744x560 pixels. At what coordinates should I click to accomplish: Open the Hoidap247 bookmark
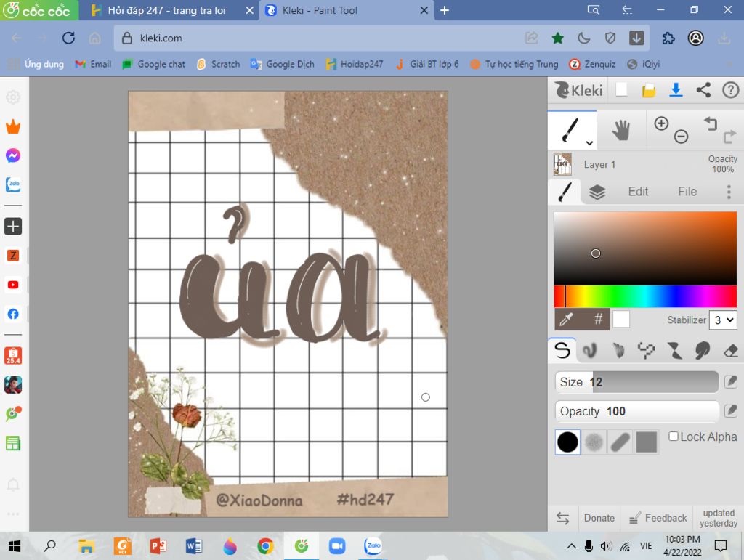tap(355, 64)
